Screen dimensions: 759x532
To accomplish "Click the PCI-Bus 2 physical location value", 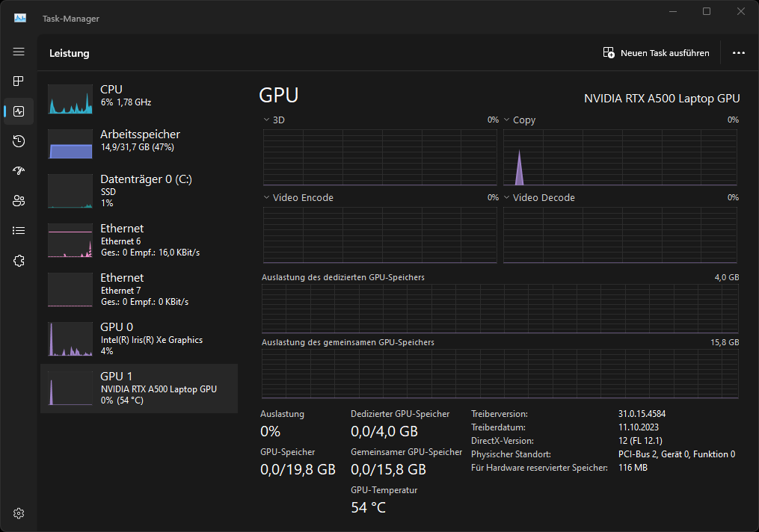I will 677,454.
